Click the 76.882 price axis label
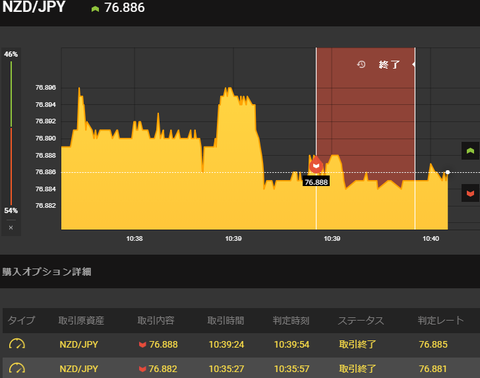The width and height of the screenshot is (480, 378). [46, 205]
